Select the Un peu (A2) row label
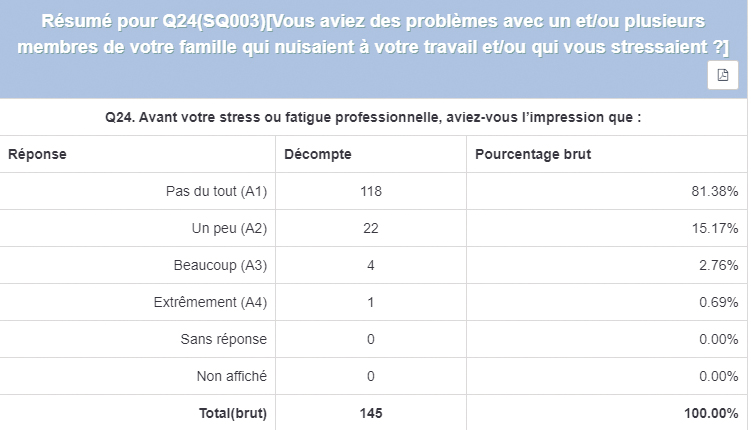 (229, 228)
